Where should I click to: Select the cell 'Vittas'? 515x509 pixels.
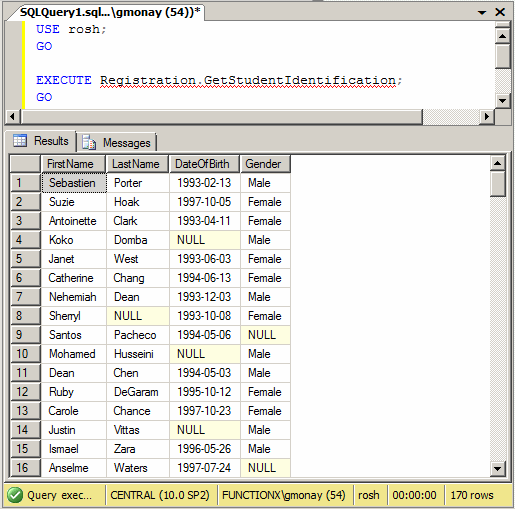pos(138,430)
